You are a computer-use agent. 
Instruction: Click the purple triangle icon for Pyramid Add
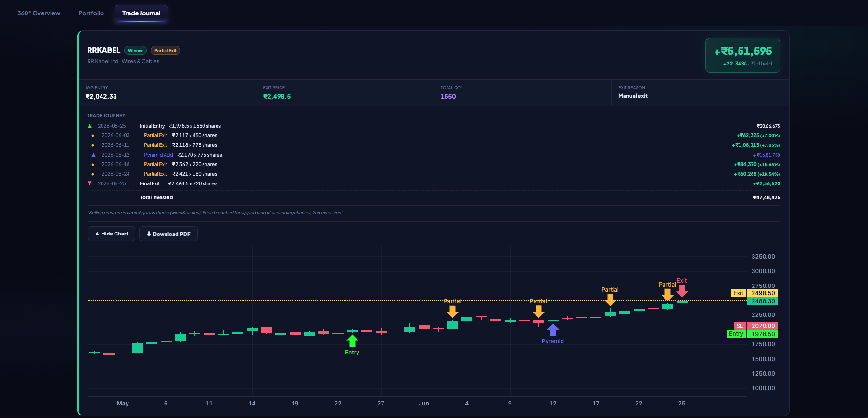(93, 155)
